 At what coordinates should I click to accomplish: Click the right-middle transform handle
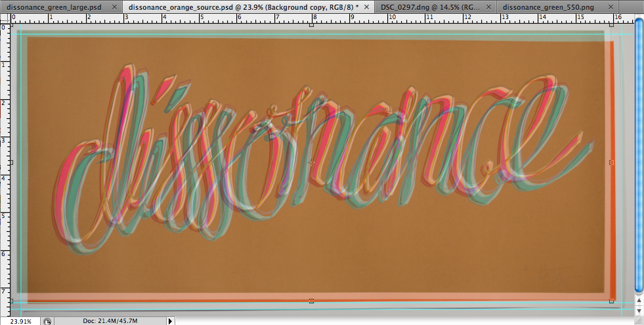pyautogui.click(x=612, y=162)
